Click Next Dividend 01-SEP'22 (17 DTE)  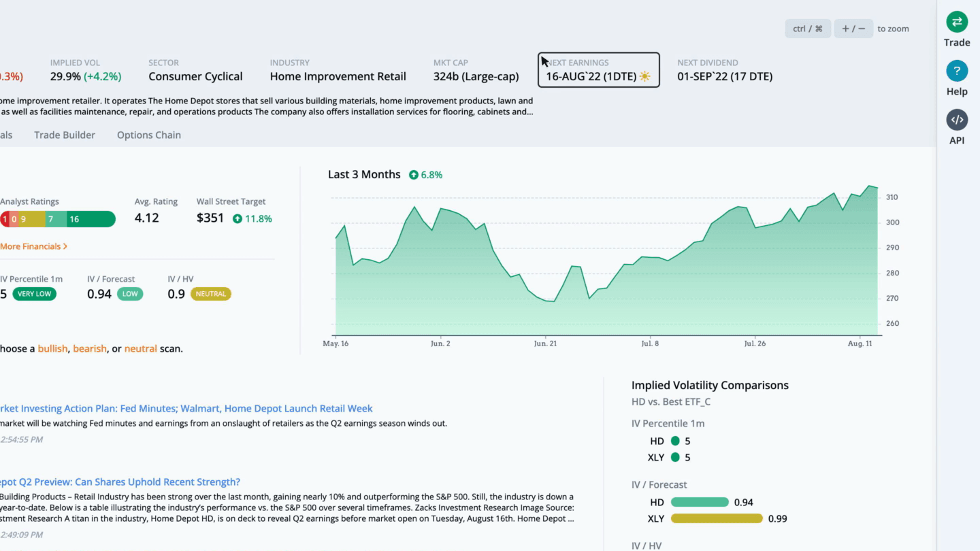pos(725,76)
